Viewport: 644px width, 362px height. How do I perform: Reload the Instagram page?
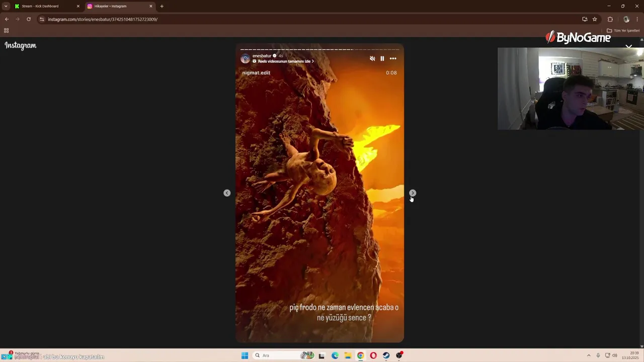point(29,19)
